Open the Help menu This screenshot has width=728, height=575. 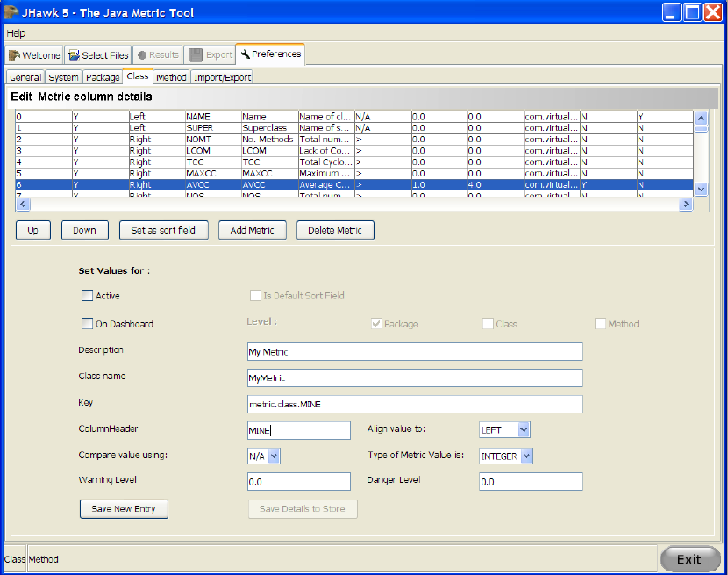click(x=16, y=33)
